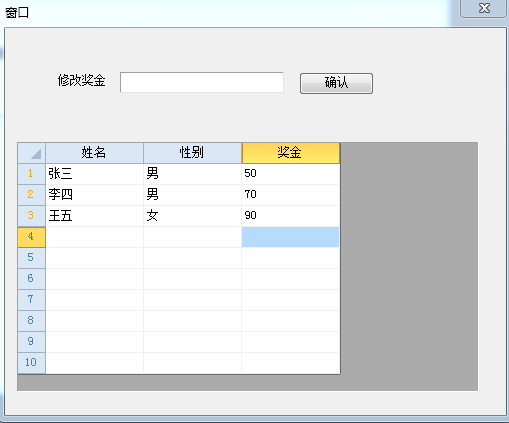Click the cell containing 张三
Image resolution: width=509 pixels, height=423 pixels.
pos(94,174)
